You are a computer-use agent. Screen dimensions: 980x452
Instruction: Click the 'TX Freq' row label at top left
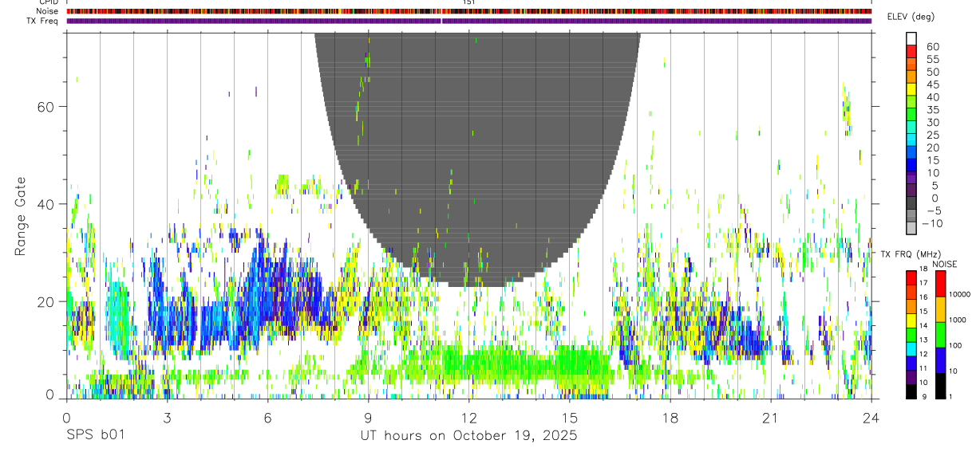point(42,21)
